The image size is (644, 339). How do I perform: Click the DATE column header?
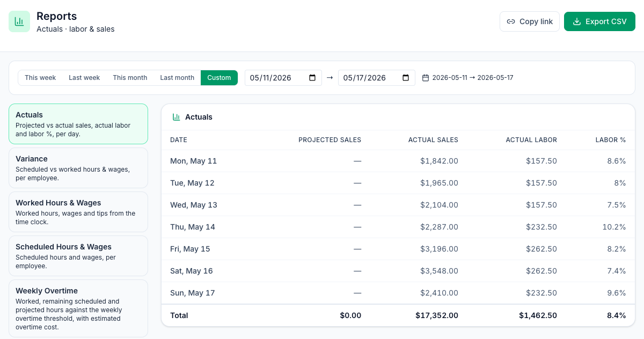[179, 140]
